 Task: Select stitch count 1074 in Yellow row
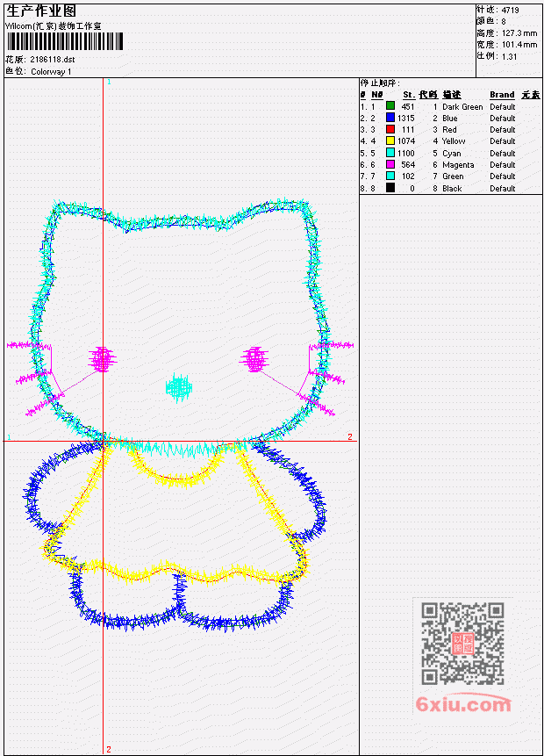click(406, 141)
